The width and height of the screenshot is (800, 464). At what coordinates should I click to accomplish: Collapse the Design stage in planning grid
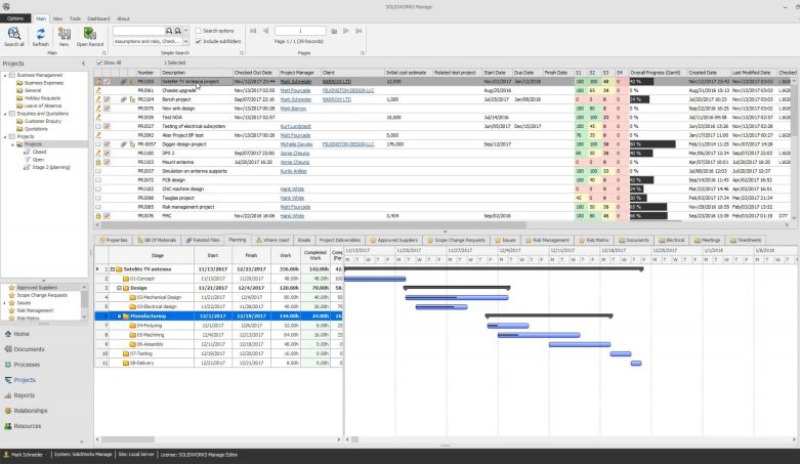pos(117,287)
